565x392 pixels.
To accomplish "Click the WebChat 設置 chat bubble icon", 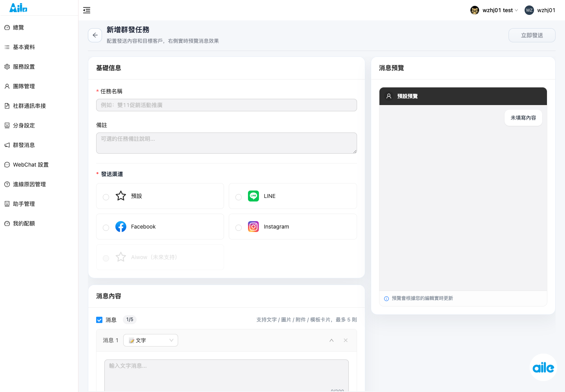I will point(7,165).
